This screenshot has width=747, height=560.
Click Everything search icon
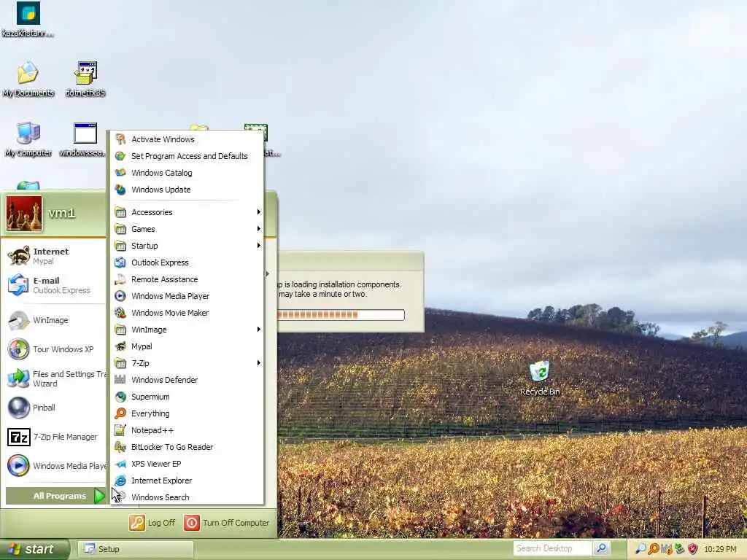pos(120,413)
